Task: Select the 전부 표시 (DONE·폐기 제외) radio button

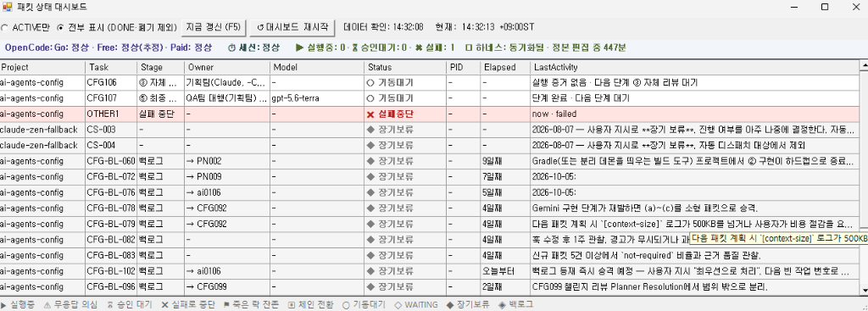Action: pyautogui.click(x=60, y=27)
